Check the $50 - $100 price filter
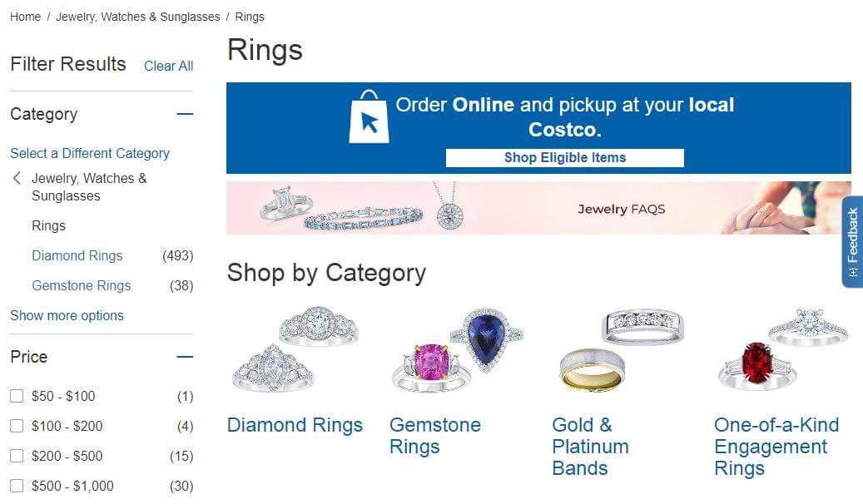 pos(17,396)
